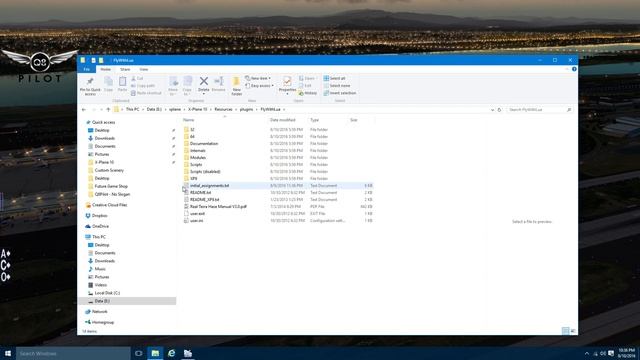Click the Search Windows taskbar box
640x360 pixels.
73,353
